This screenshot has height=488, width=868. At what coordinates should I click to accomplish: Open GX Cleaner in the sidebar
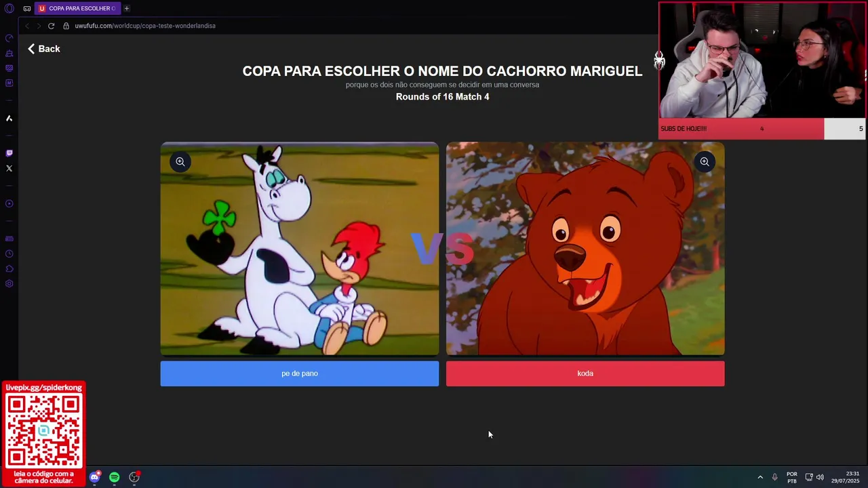tap(9, 53)
